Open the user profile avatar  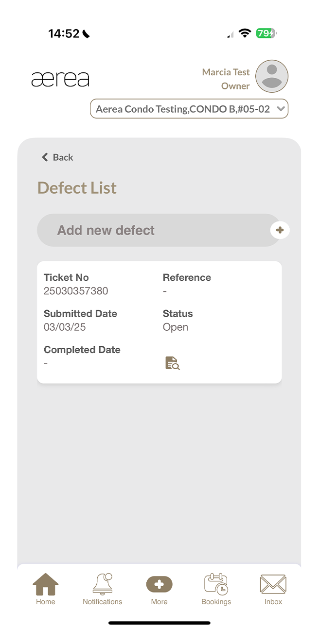point(272,76)
